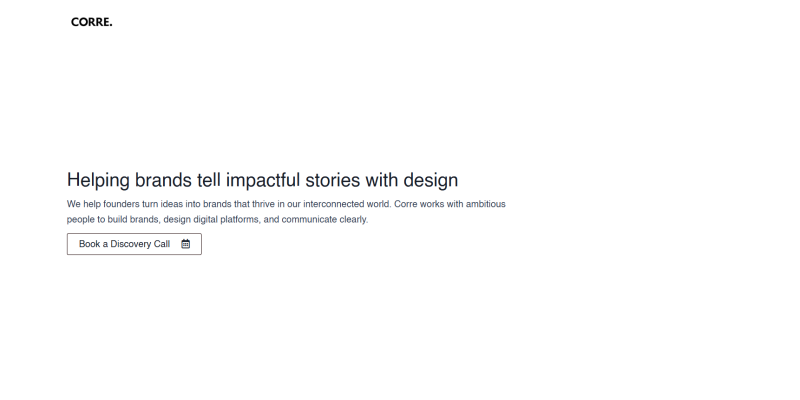This screenshot has height=400, width=800.
Task: Click the word 'stories' in the headline
Action: (335, 180)
